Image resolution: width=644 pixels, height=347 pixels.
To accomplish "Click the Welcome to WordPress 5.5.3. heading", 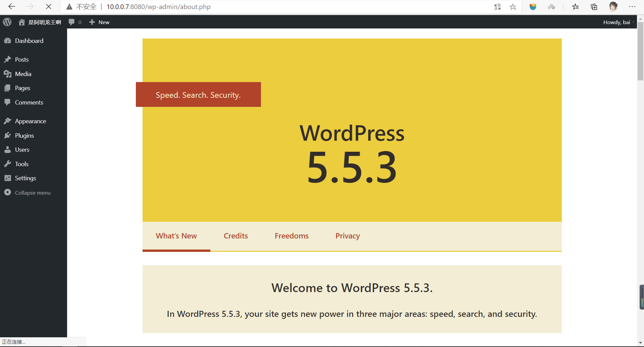I will tap(352, 288).
